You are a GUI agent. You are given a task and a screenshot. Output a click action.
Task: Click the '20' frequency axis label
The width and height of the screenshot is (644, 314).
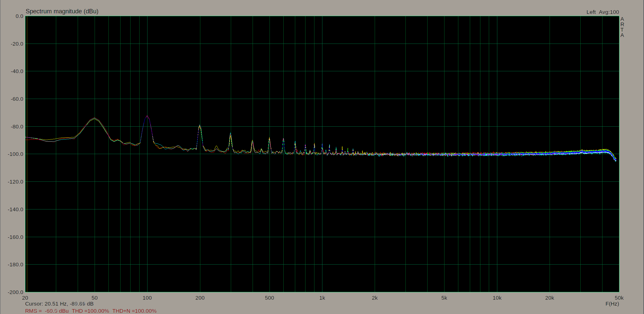25,298
